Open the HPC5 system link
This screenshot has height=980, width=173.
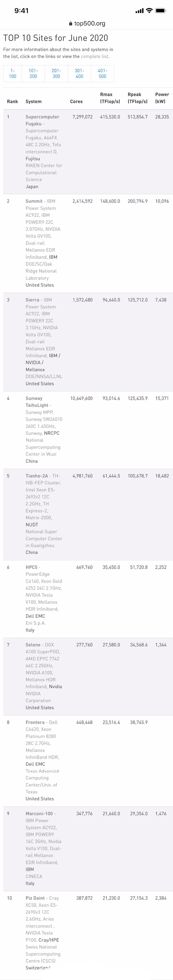(x=31, y=567)
